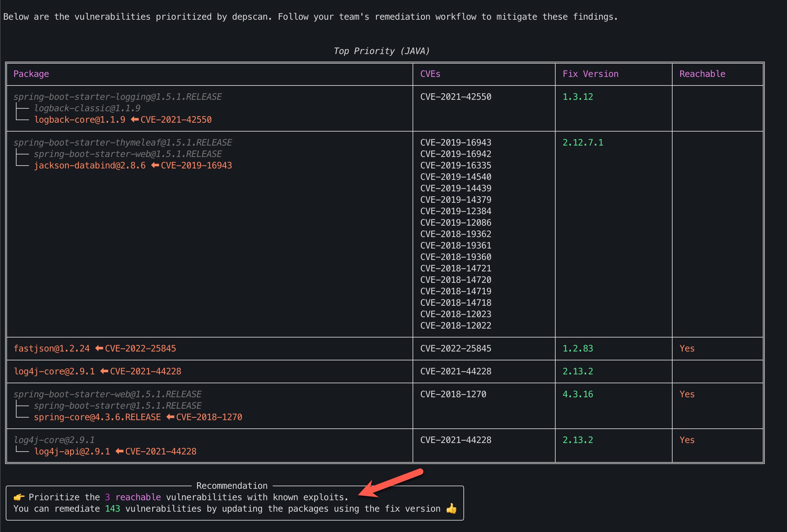This screenshot has width=787, height=532.
Task: Select spring-boot-starter-web@1.5.1.RELEASE under thymeleaf
Action: click(x=128, y=154)
